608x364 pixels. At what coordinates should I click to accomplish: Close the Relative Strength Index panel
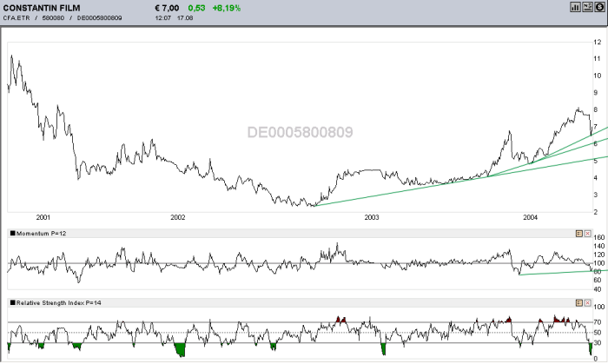pos(587,302)
